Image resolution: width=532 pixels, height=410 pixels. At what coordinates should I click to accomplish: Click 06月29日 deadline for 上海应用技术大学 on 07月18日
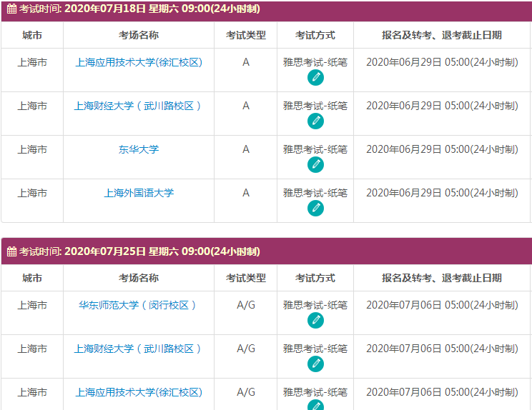[442, 62]
